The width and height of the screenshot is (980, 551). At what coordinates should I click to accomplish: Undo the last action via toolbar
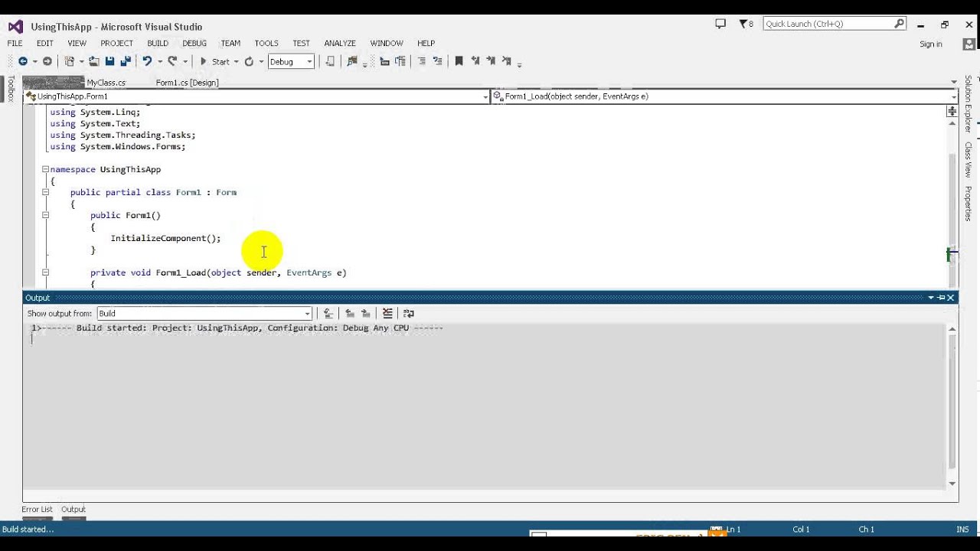click(x=147, y=61)
